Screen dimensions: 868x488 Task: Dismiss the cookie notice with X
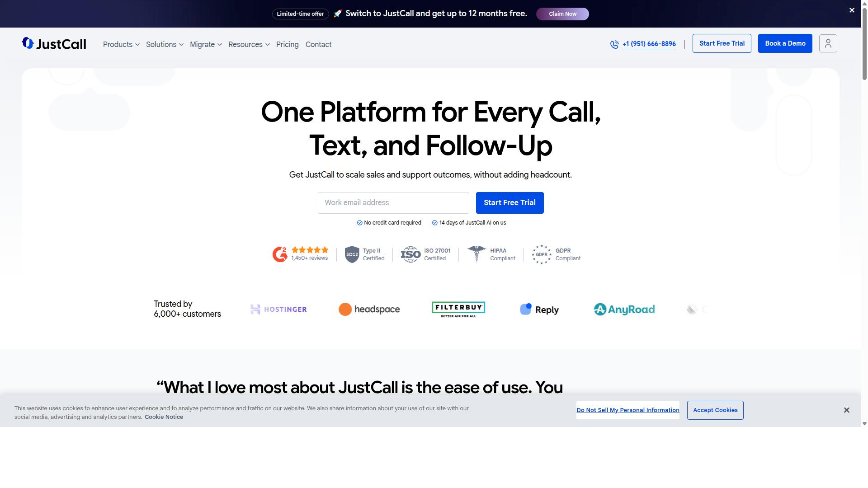coord(846,410)
